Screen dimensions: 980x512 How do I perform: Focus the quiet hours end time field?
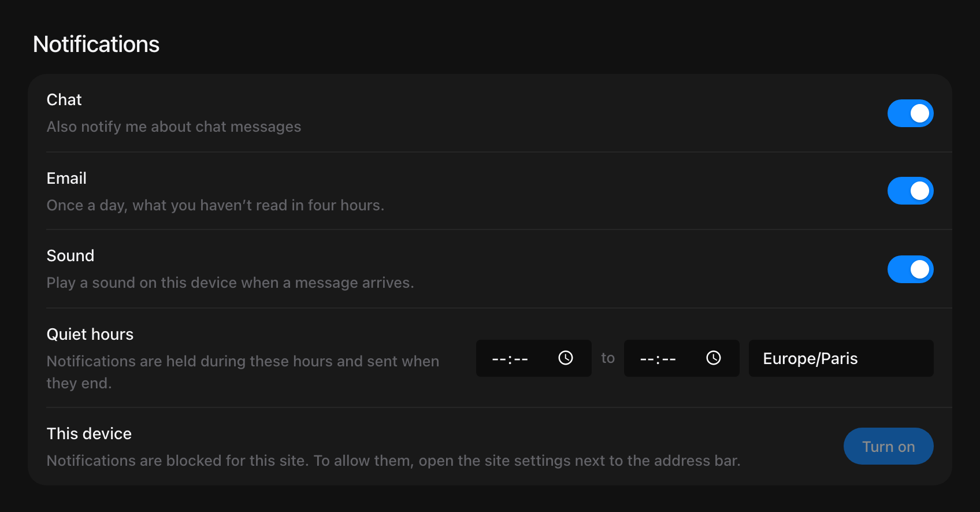681,358
